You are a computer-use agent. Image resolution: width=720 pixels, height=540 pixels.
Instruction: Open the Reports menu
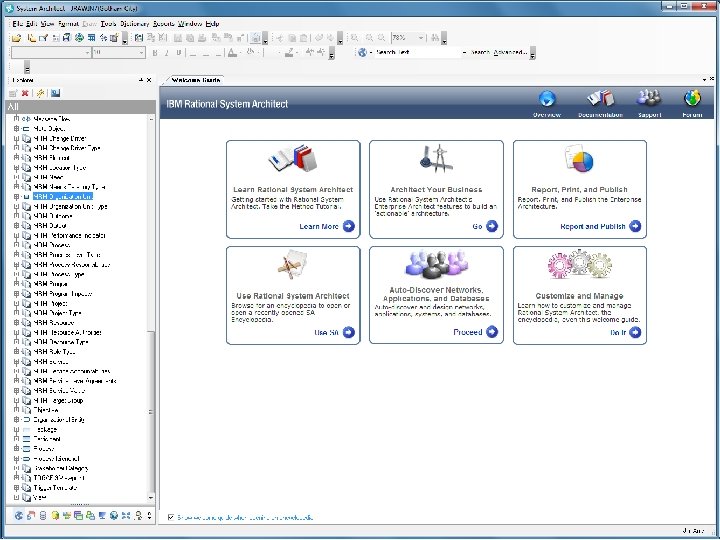(163, 23)
